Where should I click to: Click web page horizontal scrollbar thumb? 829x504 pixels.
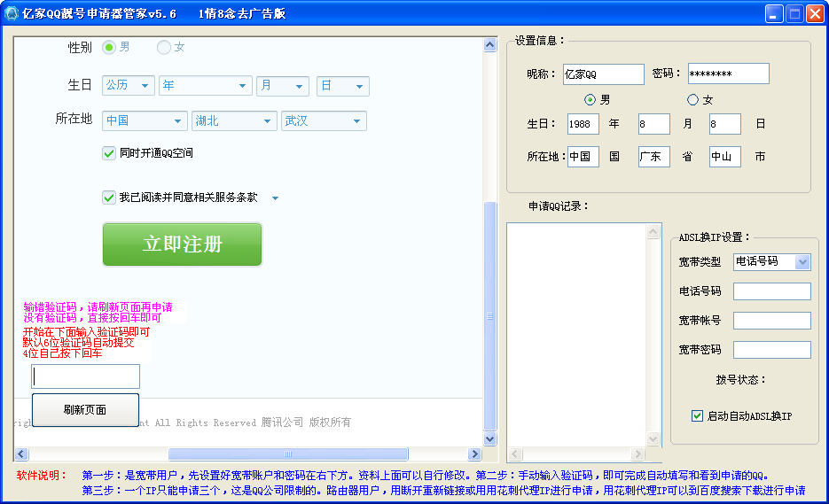pos(288,454)
